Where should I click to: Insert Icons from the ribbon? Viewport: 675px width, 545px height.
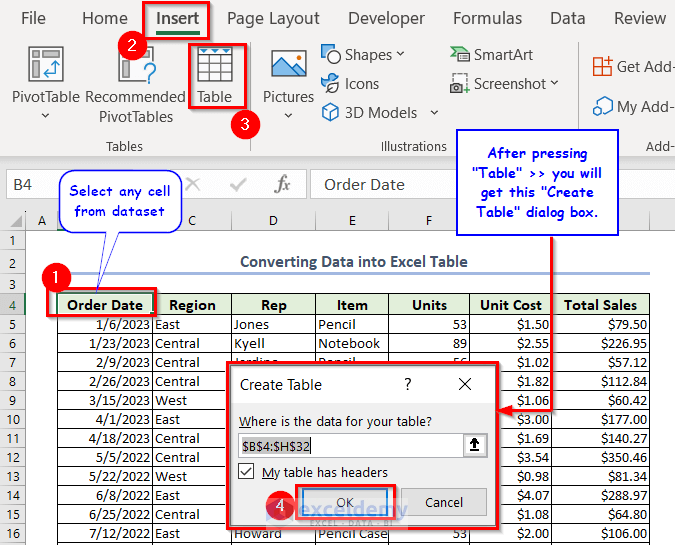click(x=350, y=84)
